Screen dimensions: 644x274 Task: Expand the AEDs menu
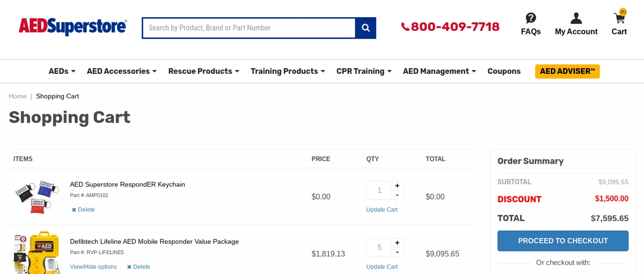(x=62, y=71)
